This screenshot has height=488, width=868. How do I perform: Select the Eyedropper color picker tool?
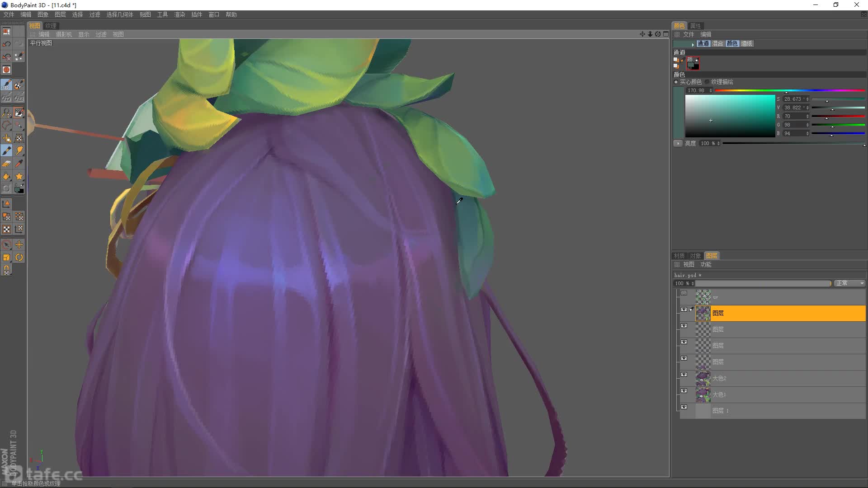19,164
